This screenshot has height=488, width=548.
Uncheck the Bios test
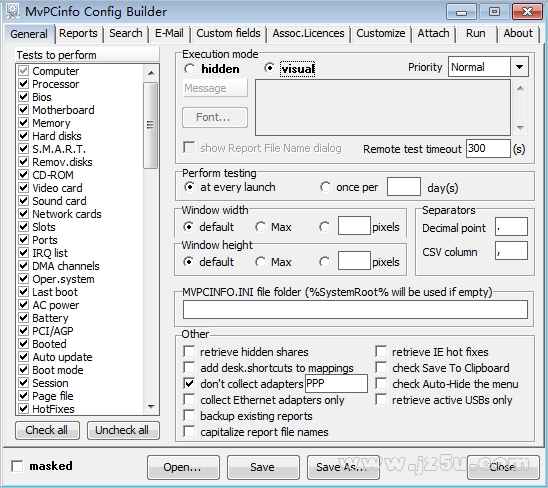(x=23, y=97)
